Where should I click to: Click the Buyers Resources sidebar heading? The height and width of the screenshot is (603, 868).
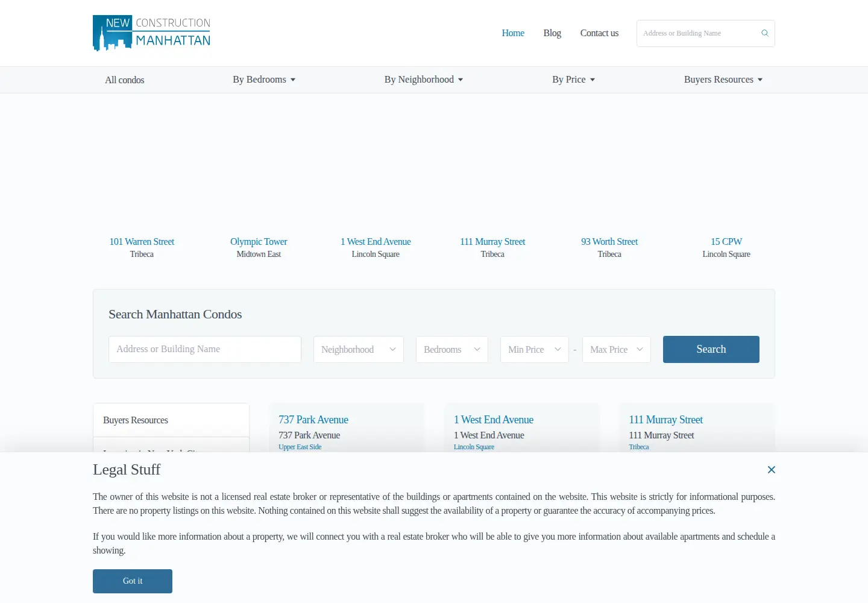tap(136, 420)
